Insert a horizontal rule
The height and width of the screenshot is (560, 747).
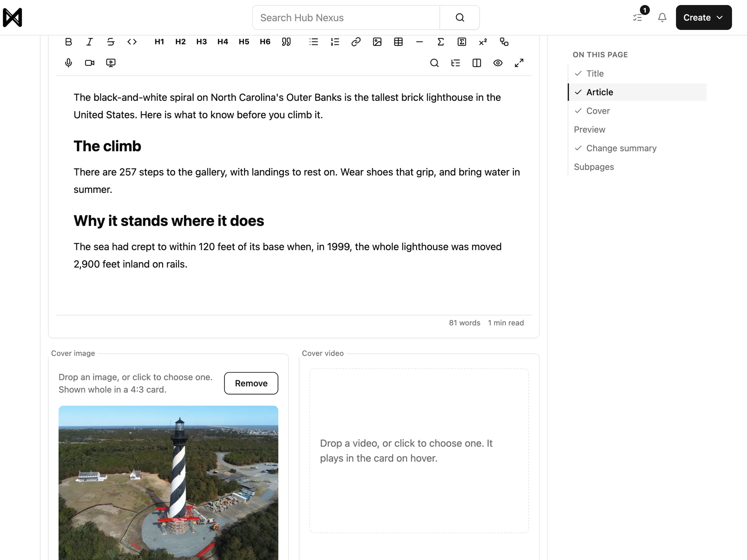(420, 42)
